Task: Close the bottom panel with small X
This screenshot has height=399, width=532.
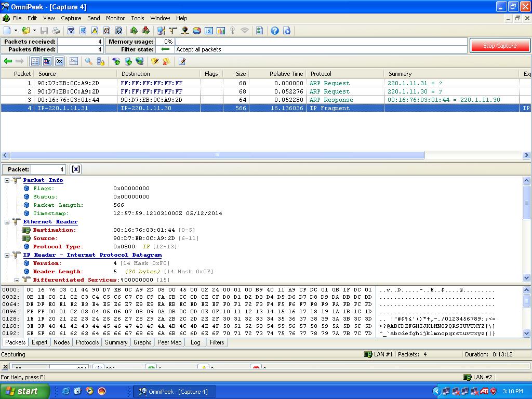Action: (x=5, y=366)
